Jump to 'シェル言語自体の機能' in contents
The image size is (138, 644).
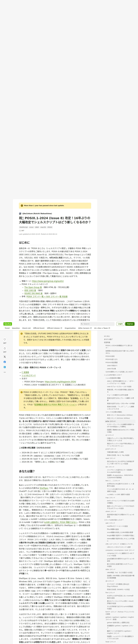(113, 378)
